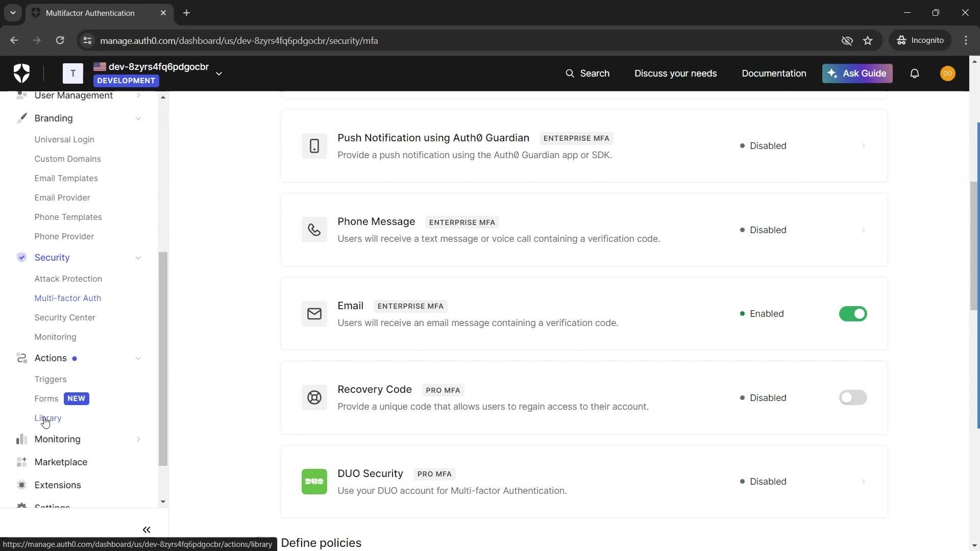
Task: Open the Search button in header
Action: [587, 73]
